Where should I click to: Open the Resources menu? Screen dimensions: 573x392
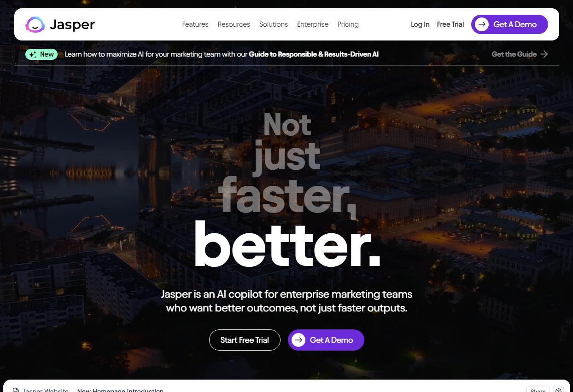pos(234,24)
